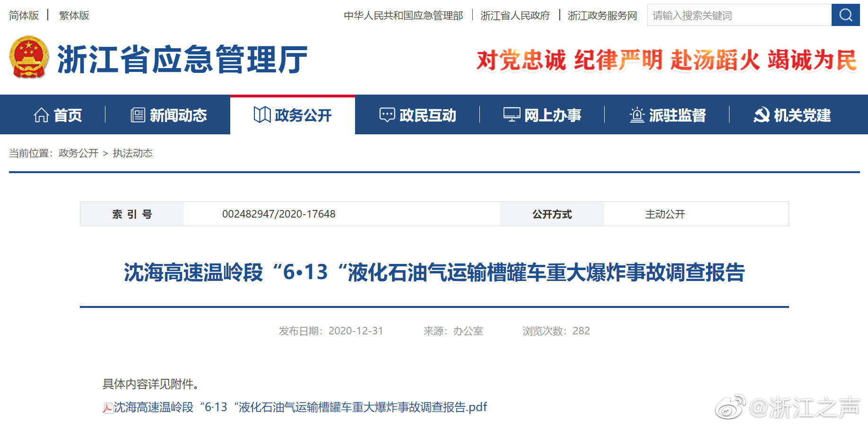868x429 pixels.
Task: Switch to 繁体版 language version
Action: 74,16
